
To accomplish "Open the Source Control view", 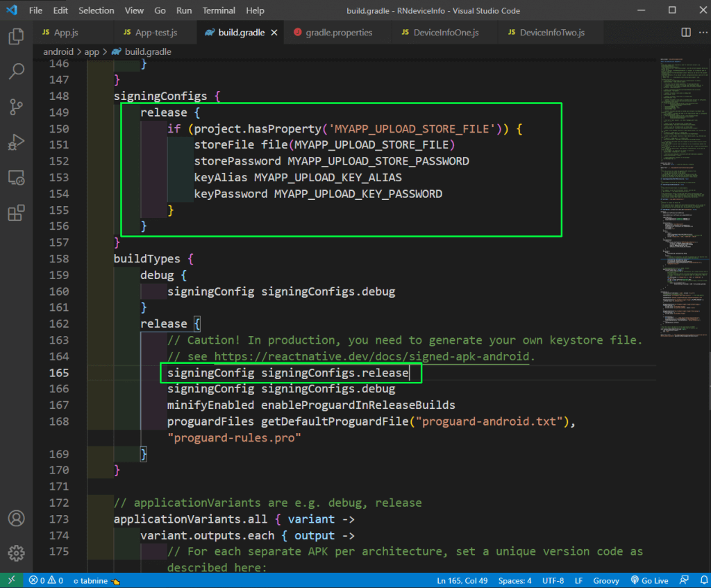I will pos(15,106).
